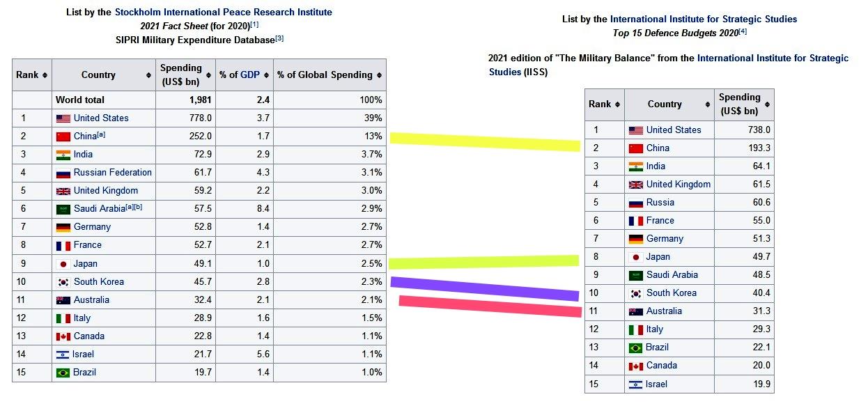Open the International Institute for Strategic Studies heading link

pyautogui.click(x=704, y=19)
